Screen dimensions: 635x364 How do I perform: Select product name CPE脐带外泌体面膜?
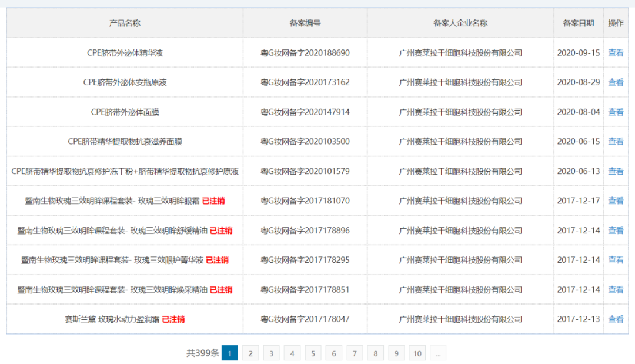pyautogui.click(x=125, y=112)
